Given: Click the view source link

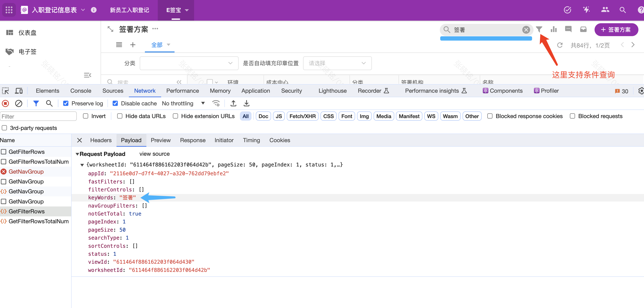Looking at the screenshot, I should pos(154,154).
